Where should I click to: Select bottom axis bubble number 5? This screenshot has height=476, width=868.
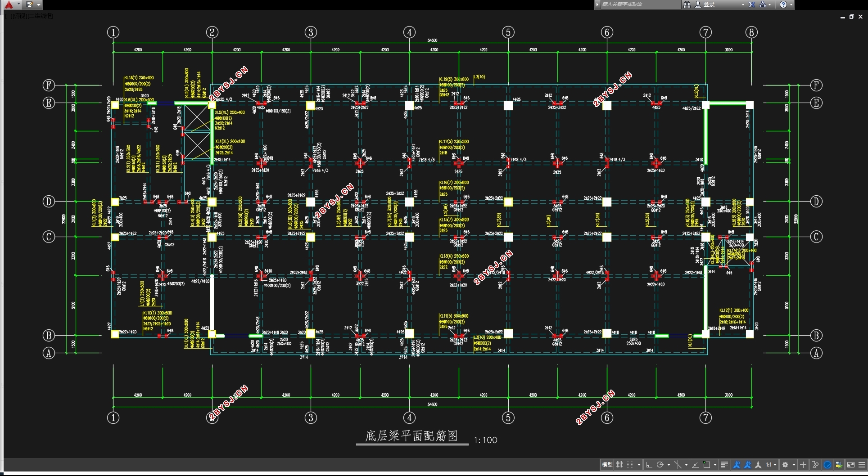(508, 418)
